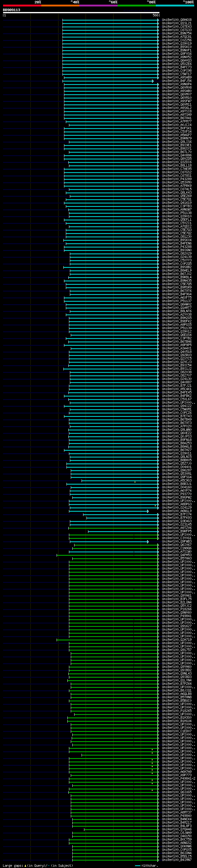
Task: Click the Large gaps legend text
Action: coord(38,866)
